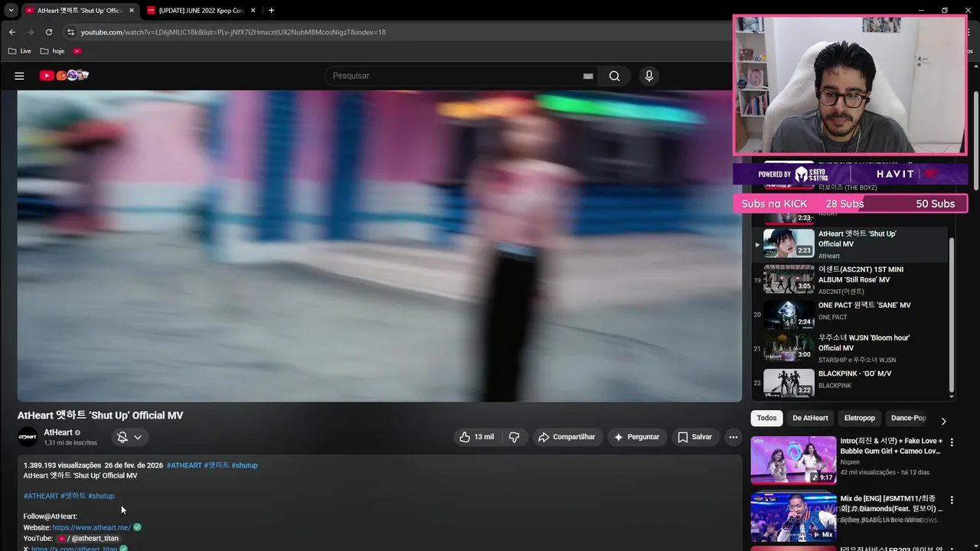Open the on-screen keyboard icon in the search box
Viewport: 980px width, 551px height.
point(588,76)
